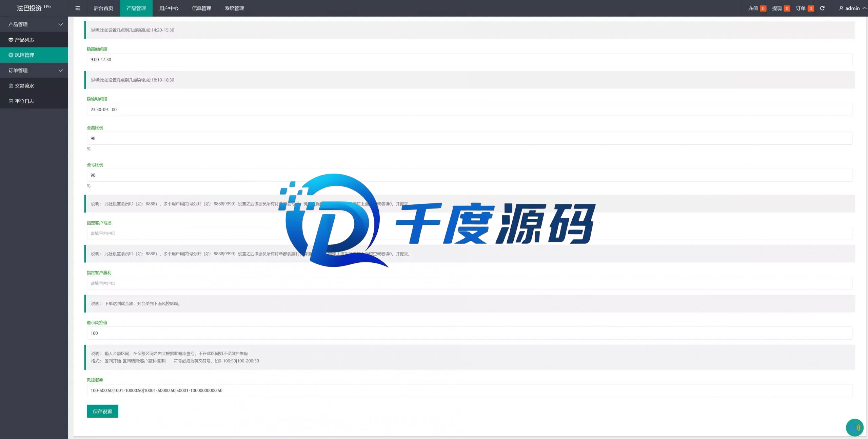Click the 提现 label in top bar
The image size is (868, 439).
click(777, 8)
